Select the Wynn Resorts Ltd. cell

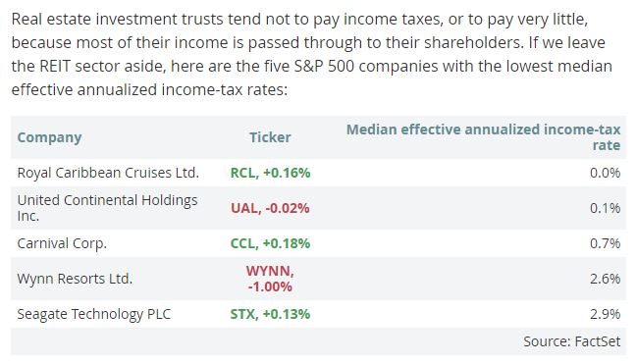[x=75, y=279]
